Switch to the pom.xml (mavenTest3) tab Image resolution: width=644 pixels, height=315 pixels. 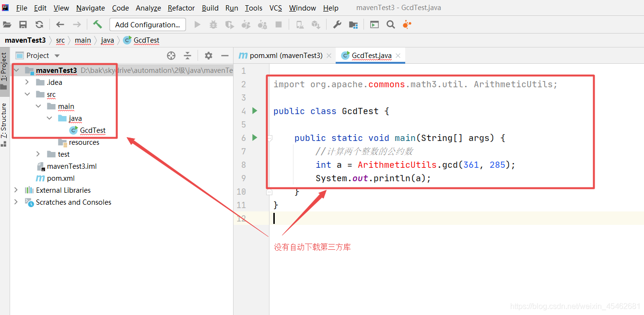(286, 56)
